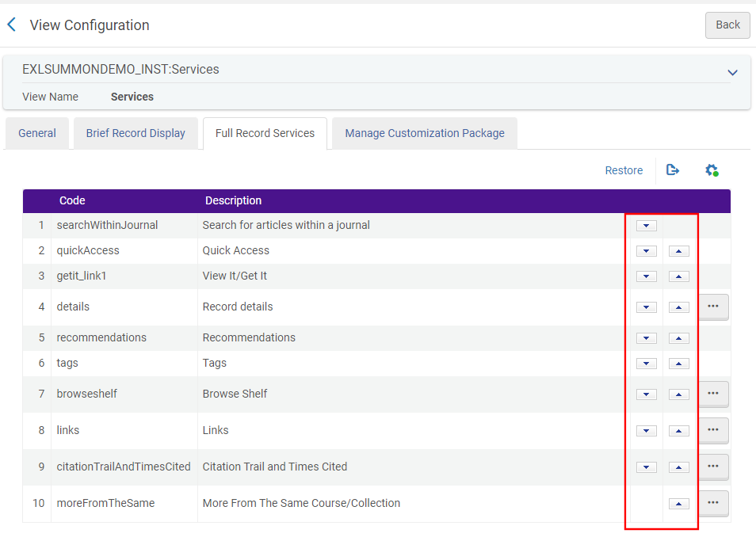Screen dimensions: 756x541
Task: Move moreFromTheSame row up
Action: pos(679,504)
